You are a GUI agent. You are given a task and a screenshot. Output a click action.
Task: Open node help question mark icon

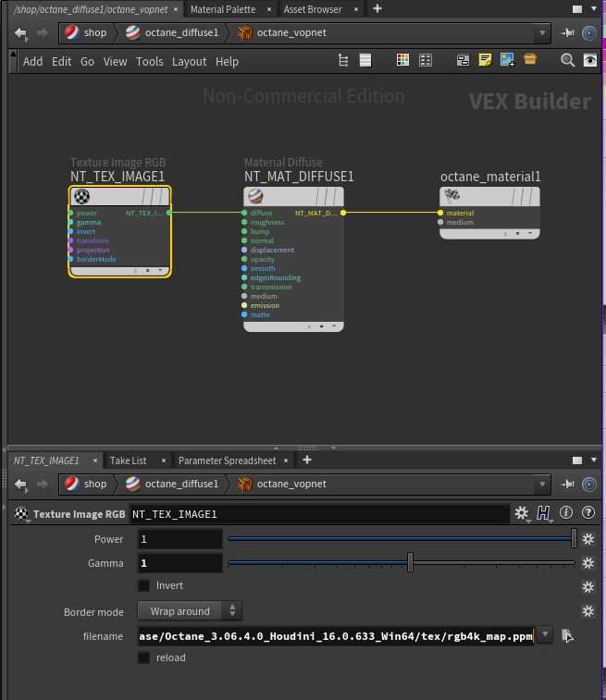point(588,512)
